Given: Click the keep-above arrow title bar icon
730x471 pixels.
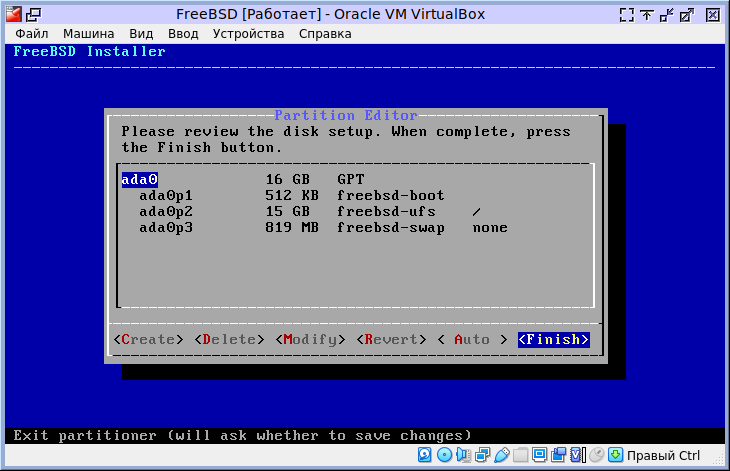Looking at the screenshot, I should tap(647, 15).
